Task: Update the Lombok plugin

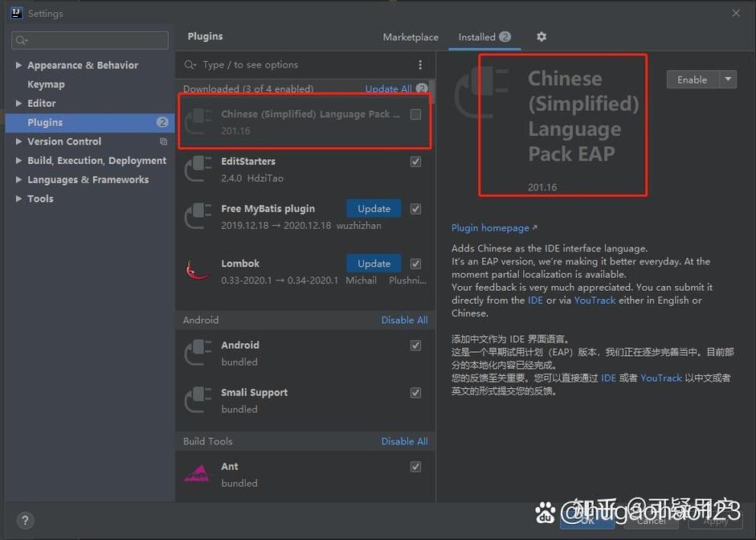Action: coord(373,263)
